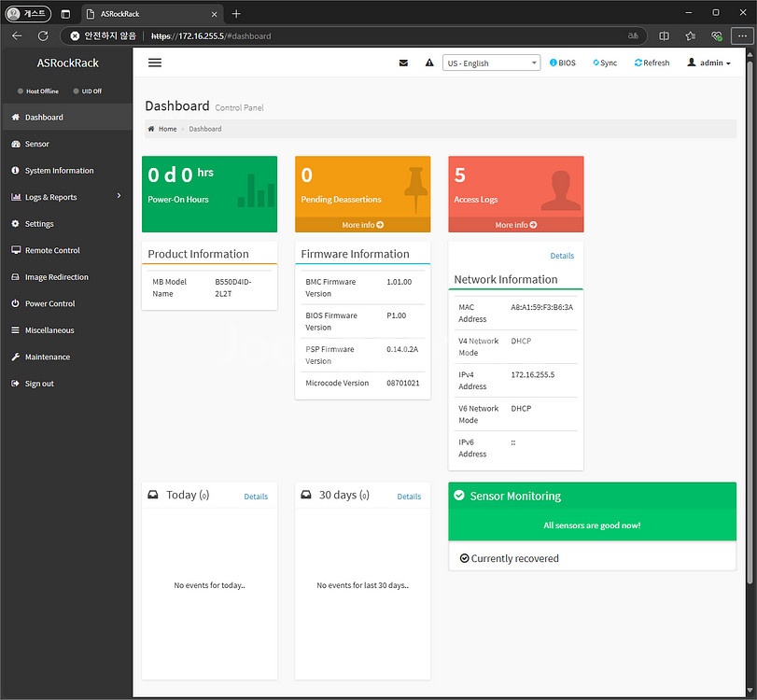This screenshot has height=700, width=757.
Task: Toggle the hamburger sidebar menu icon
Action: [x=155, y=63]
